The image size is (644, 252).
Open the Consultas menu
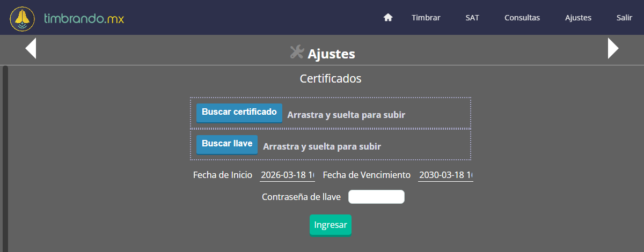(x=522, y=18)
